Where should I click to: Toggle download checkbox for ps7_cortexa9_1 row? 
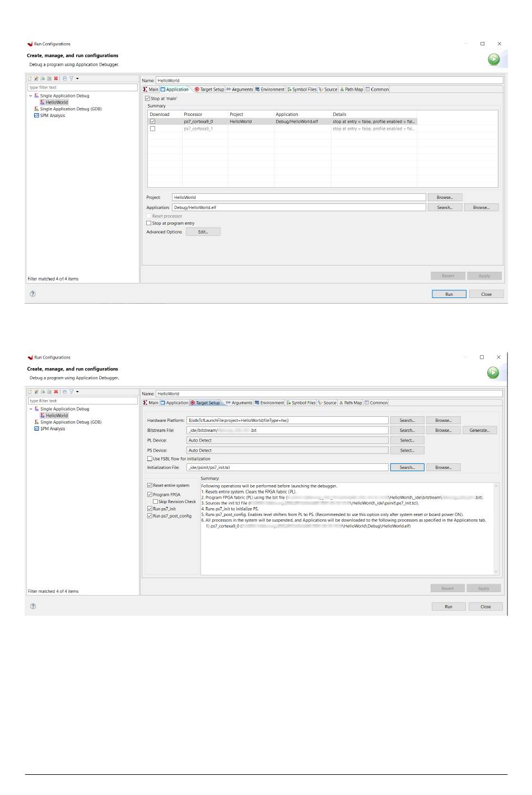pyautogui.click(x=152, y=129)
